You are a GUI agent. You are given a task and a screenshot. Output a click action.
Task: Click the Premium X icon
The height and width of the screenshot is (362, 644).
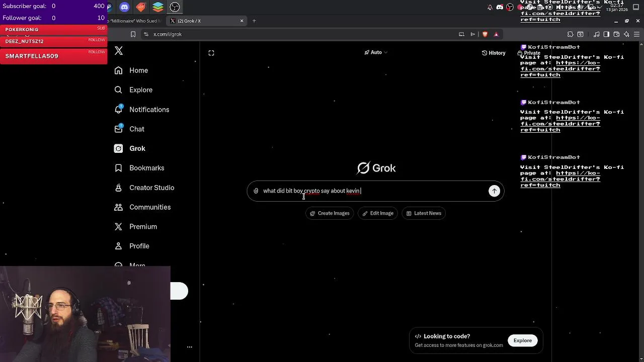pos(118,227)
